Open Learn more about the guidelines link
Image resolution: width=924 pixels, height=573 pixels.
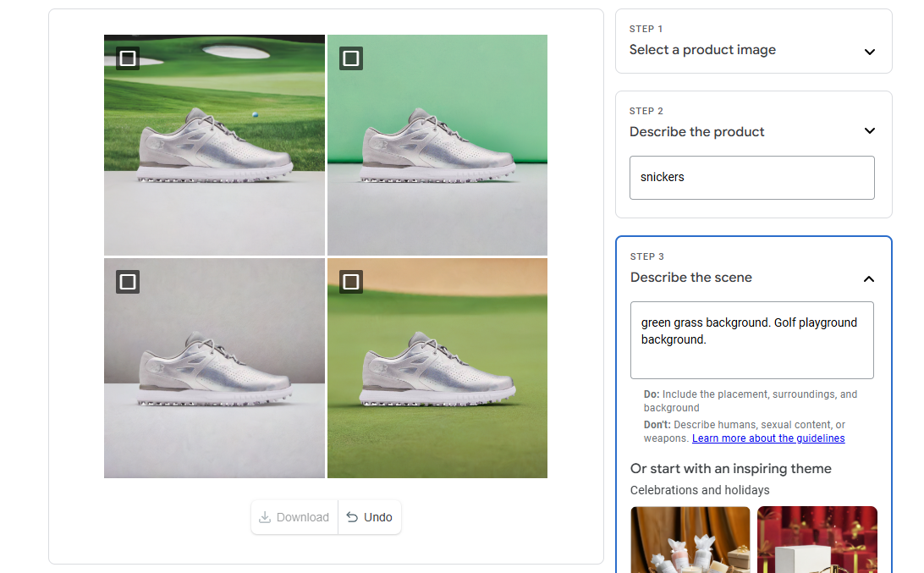pyautogui.click(x=768, y=438)
